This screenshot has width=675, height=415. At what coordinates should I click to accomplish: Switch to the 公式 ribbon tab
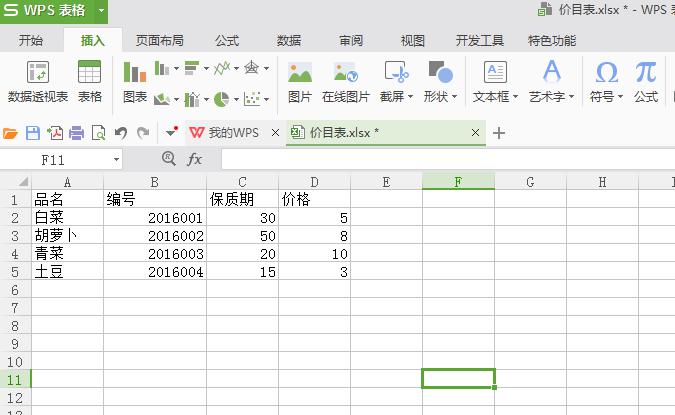pos(227,41)
